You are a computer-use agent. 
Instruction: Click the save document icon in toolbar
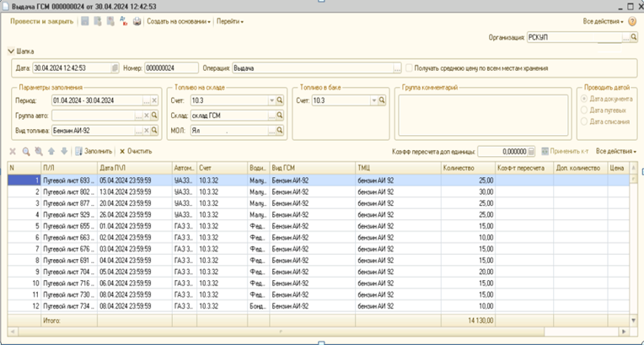[84, 20]
